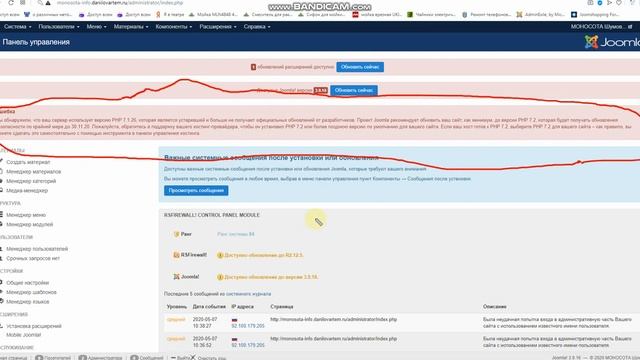Click Посетителей status bar item
This screenshot has width=640, height=360.
[x=53, y=358]
